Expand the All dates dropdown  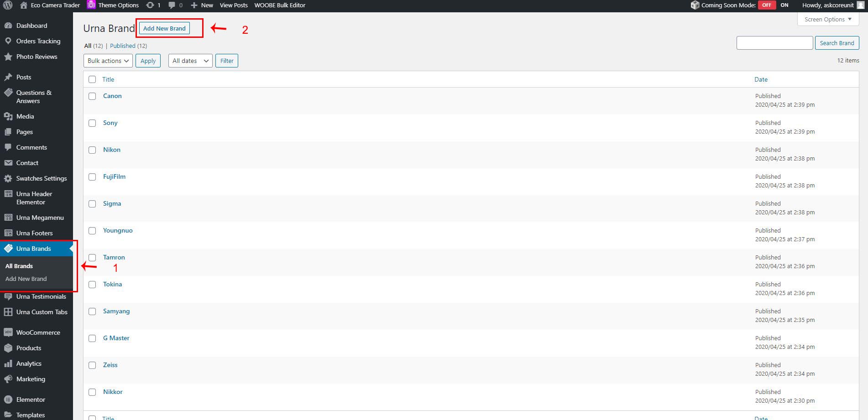(x=190, y=61)
